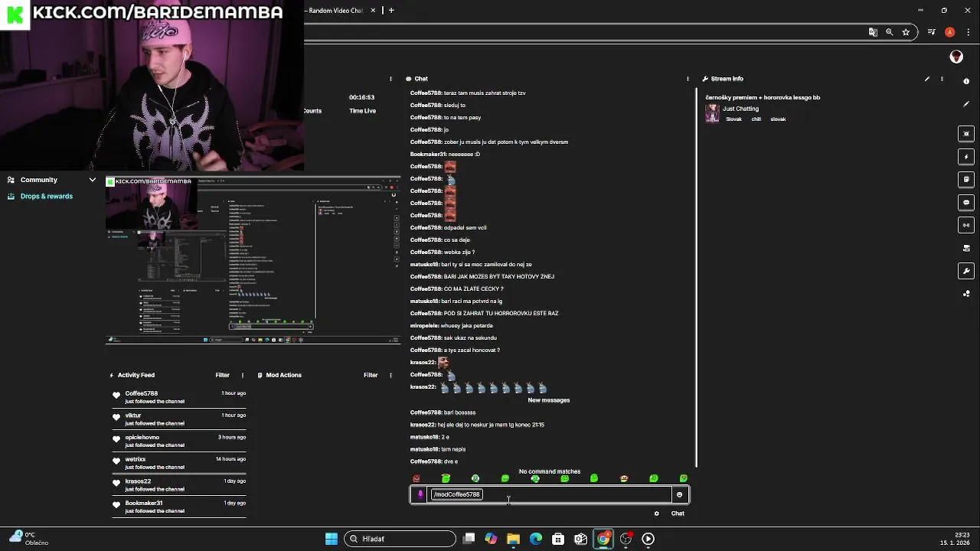The height and width of the screenshot is (551, 980).
Task: Click the info icon in right sidebar
Action: tap(966, 81)
